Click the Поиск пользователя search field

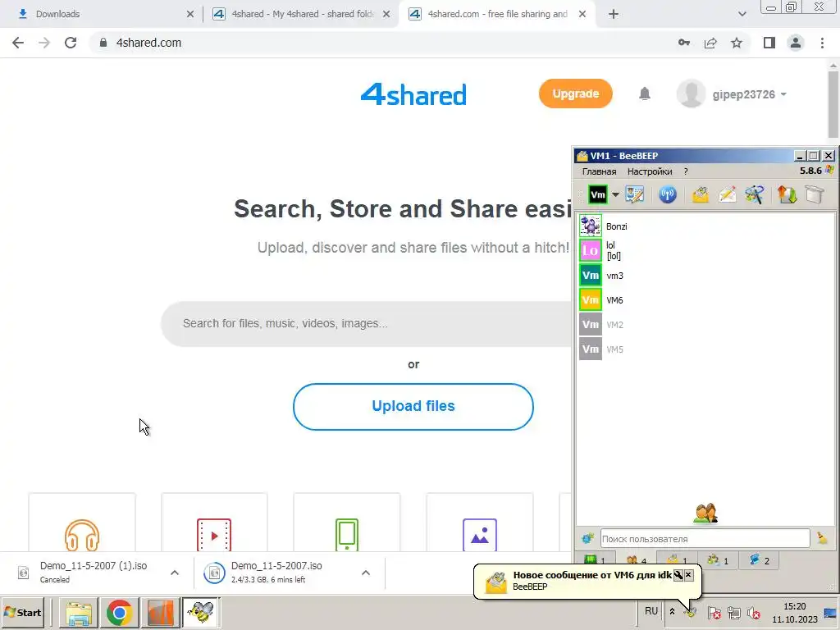click(x=705, y=538)
